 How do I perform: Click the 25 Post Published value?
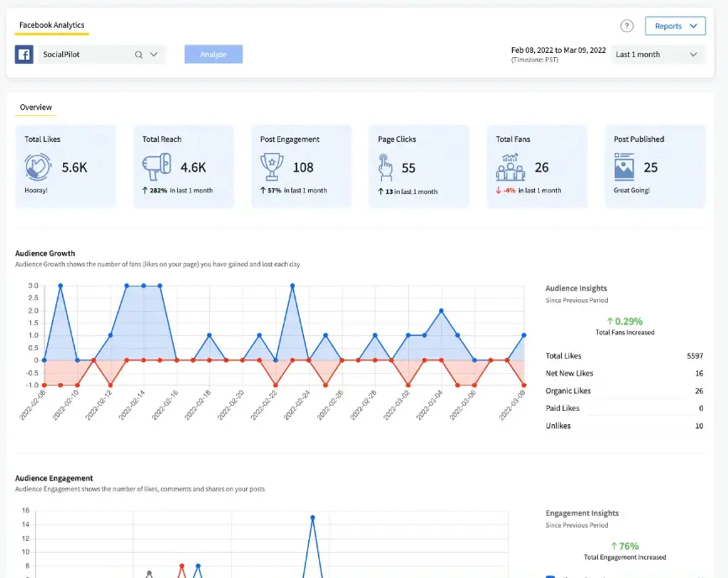pyautogui.click(x=651, y=167)
